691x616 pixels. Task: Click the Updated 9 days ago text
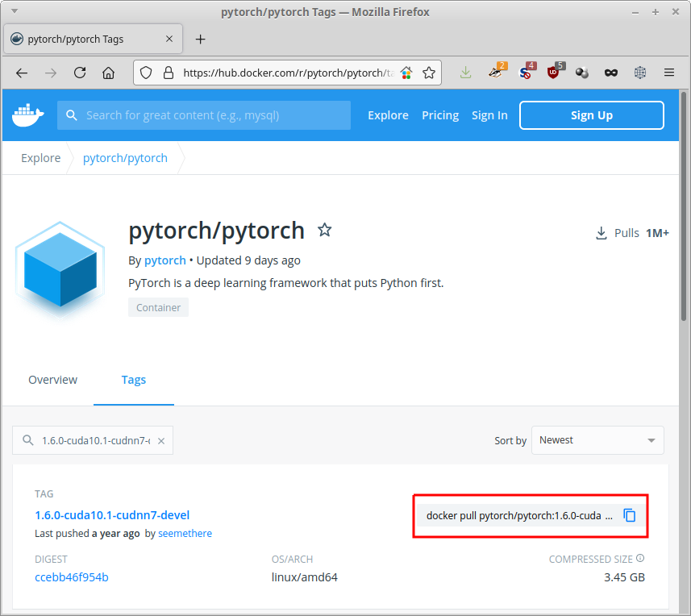[248, 260]
